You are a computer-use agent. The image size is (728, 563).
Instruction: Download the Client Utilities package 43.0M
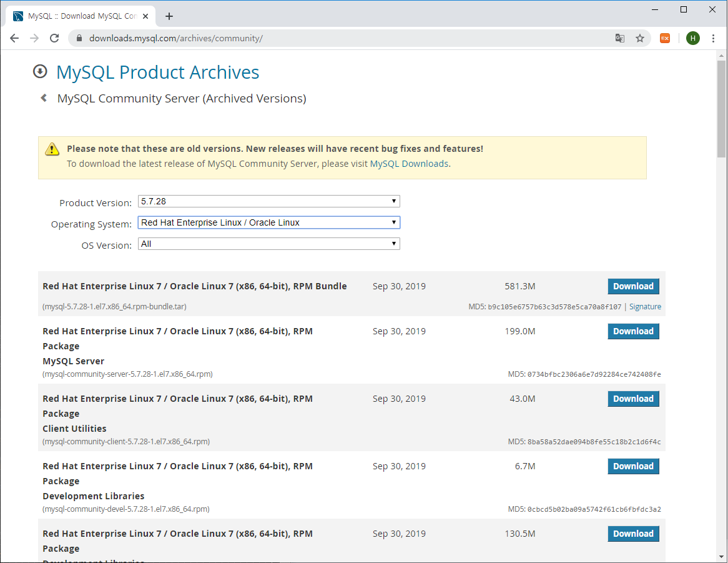pyautogui.click(x=633, y=399)
